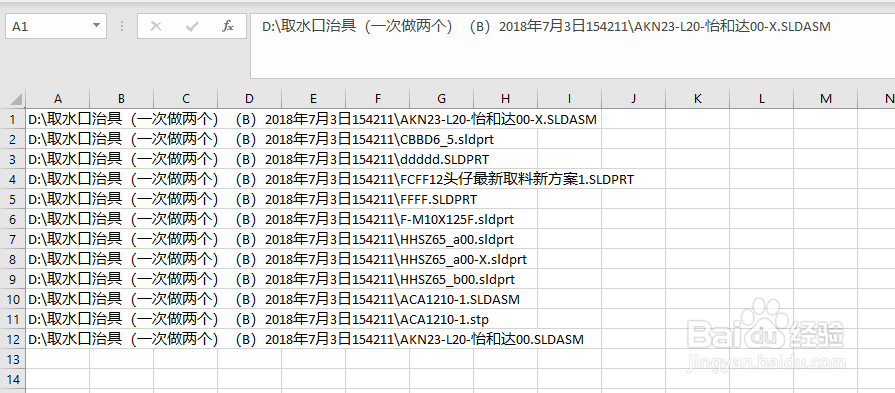Click the formula bar resize dots handle
This screenshot has height=393, width=895.
(x=122, y=26)
